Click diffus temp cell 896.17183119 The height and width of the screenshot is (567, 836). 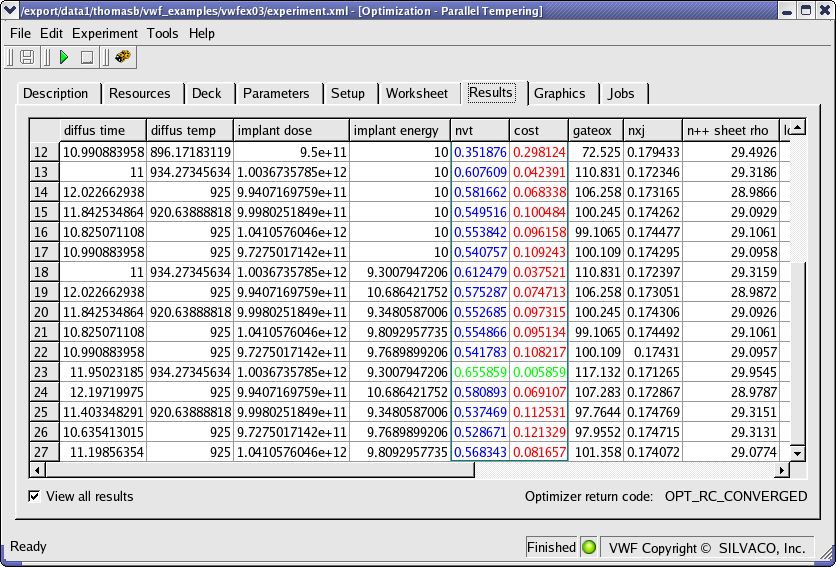click(x=190, y=152)
